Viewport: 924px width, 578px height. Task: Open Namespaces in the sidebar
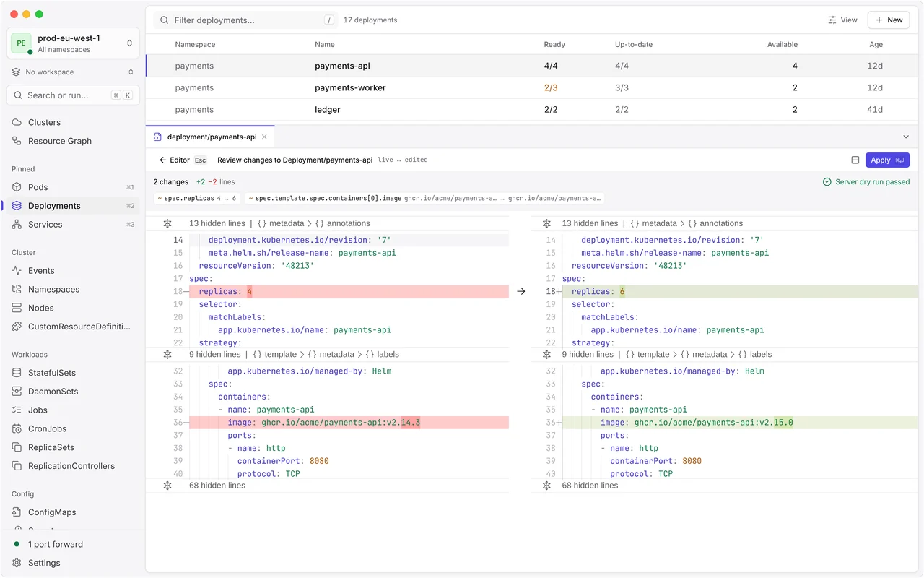pyautogui.click(x=73, y=289)
